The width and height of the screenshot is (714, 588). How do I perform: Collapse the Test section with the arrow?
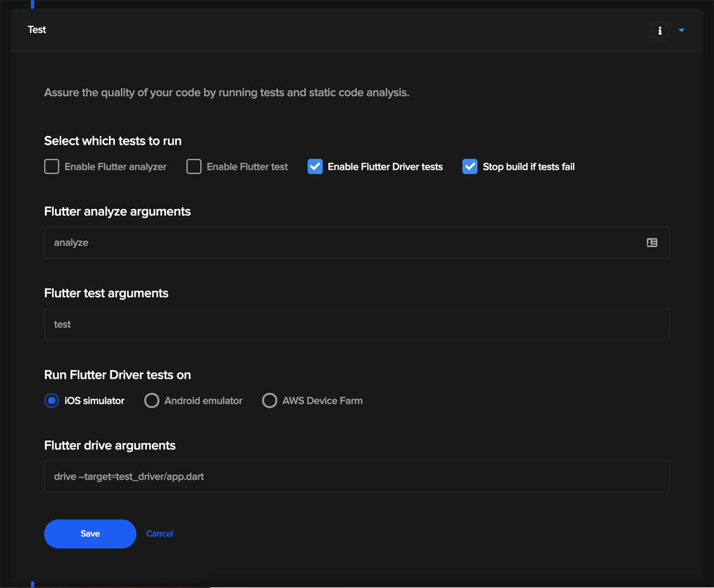pos(681,30)
